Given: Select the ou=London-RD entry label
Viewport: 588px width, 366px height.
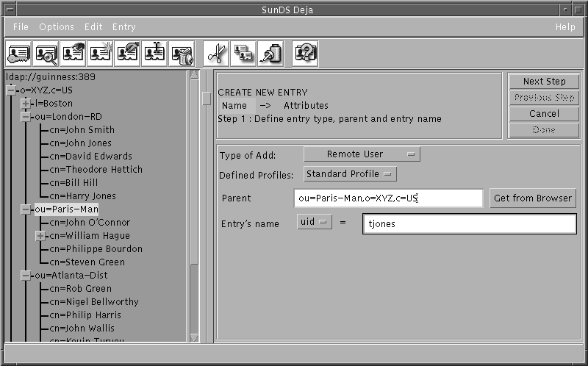Looking at the screenshot, I should (x=68, y=116).
